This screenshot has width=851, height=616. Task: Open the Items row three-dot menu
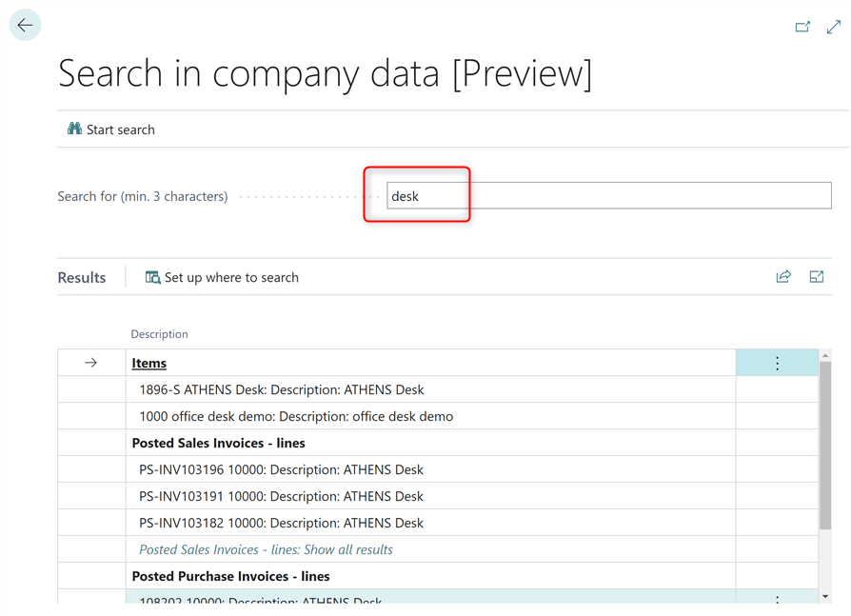[777, 363]
